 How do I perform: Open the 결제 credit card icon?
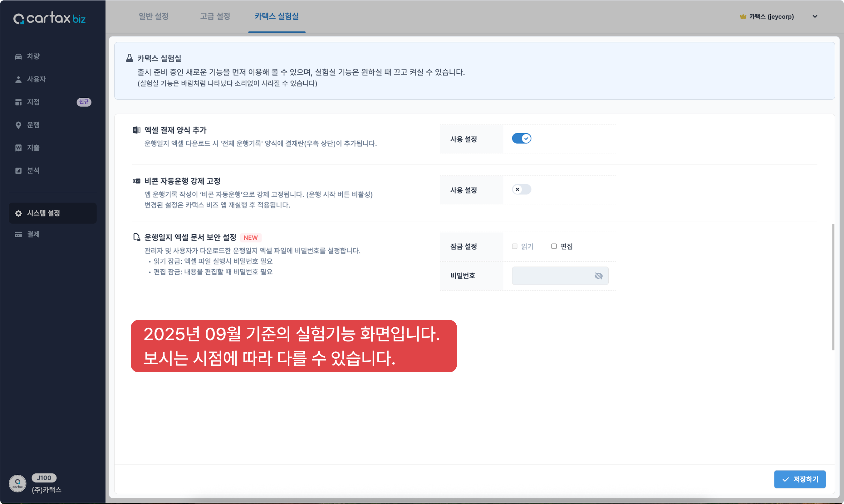click(18, 234)
